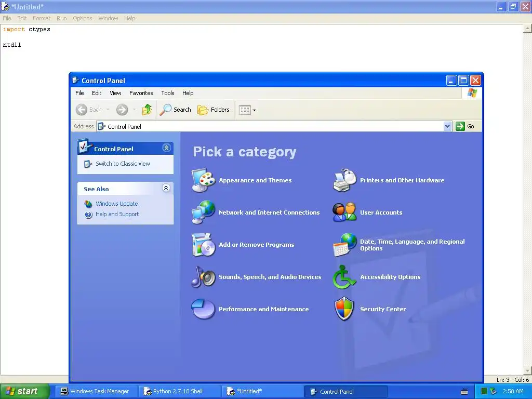Open the Security Center shield icon
Image resolution: width=532 pixels, height=399 pixels.
(x=344, y=309)
